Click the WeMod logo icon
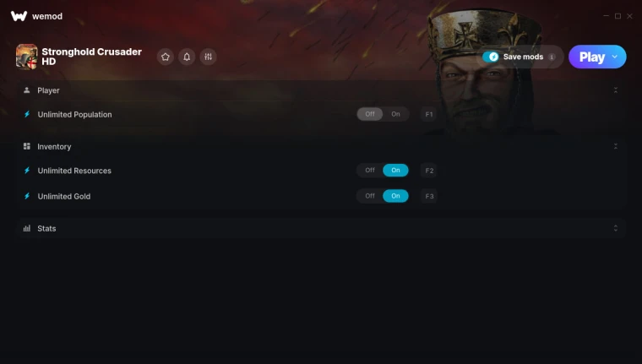Viewport: 642px width, 364px height. click(x=19, y=16)
